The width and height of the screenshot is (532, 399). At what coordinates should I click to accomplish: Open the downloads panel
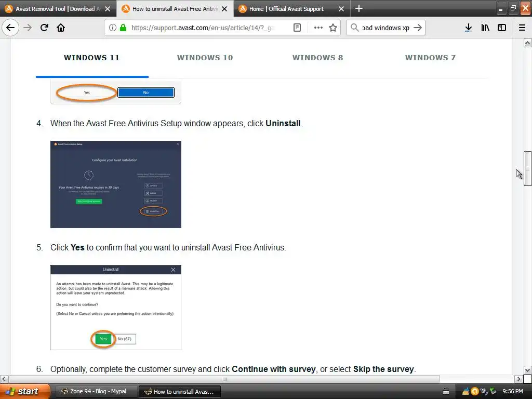pyautogui.click(x=468, y=28)
